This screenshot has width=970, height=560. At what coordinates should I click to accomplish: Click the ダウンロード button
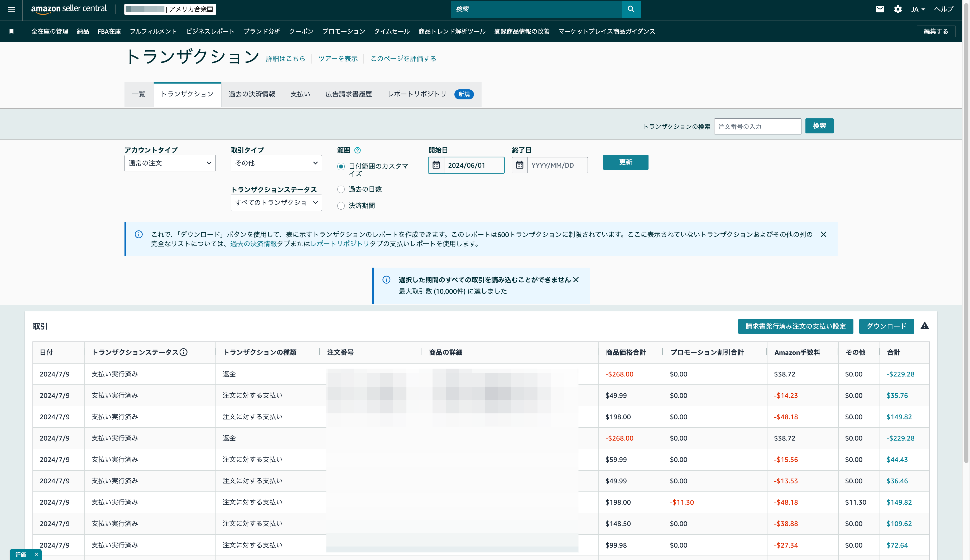tap(887, 326)
